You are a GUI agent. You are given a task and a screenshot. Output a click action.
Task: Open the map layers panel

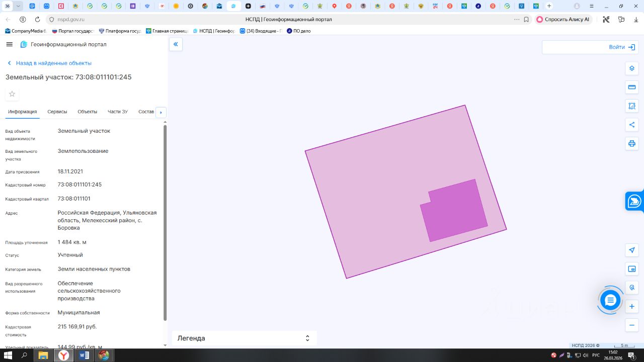(632, 68)
